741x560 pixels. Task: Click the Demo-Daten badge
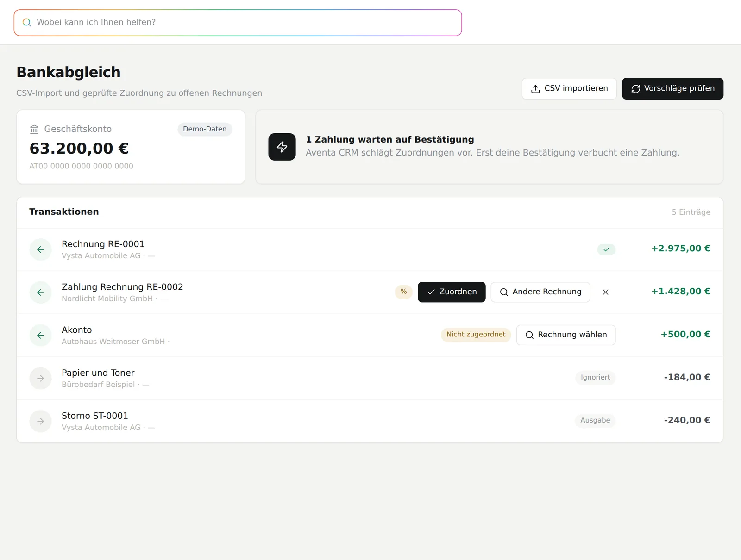point(205,129)
